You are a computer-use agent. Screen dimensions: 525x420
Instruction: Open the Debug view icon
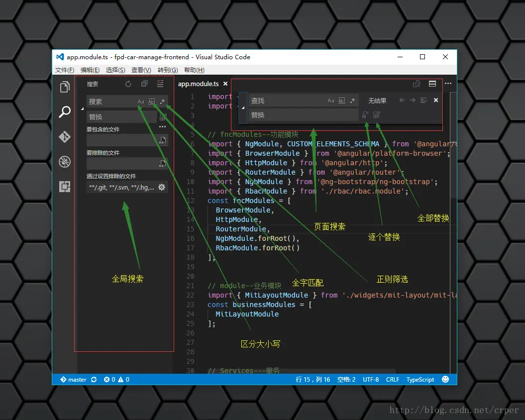[65, 162]
